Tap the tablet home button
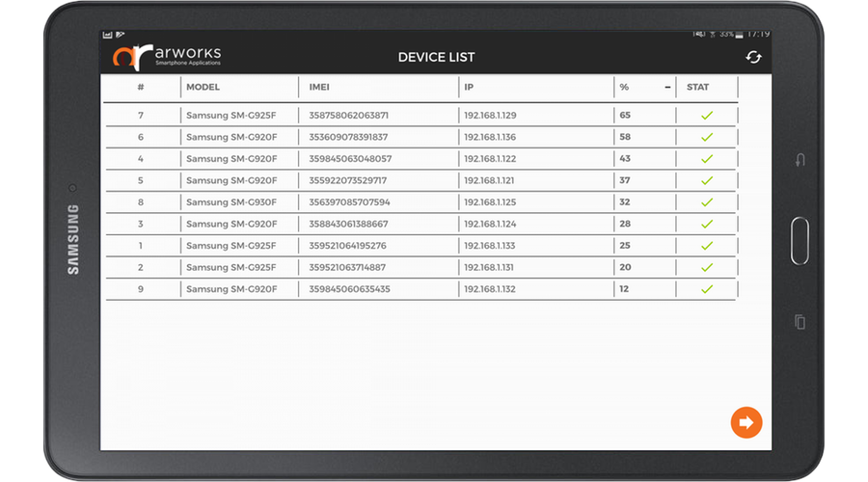The height and width of the screenshot is (482, 868). (x=800, y=241)
